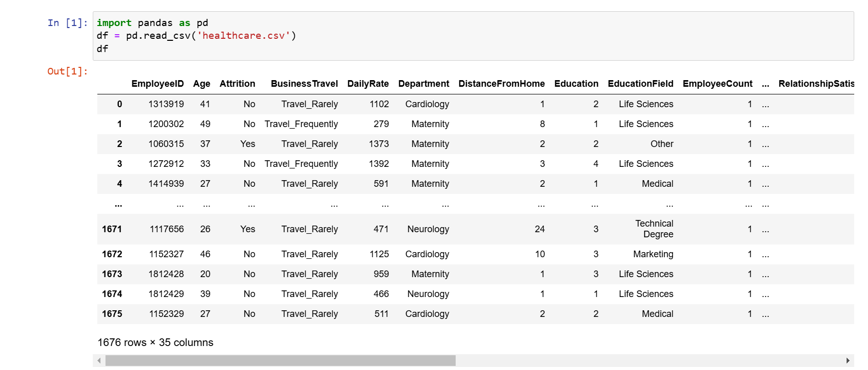This screenshot has height=370, width=868.
Task: Click the truncated-columns ellipsis in the header row
Action: (x=765, y=84)
